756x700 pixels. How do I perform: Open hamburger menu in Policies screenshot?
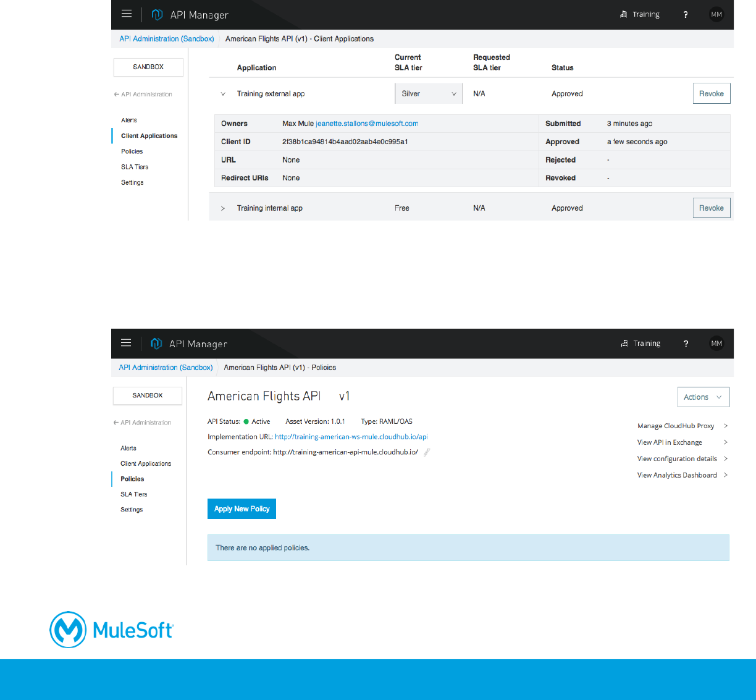click(126, 343)
